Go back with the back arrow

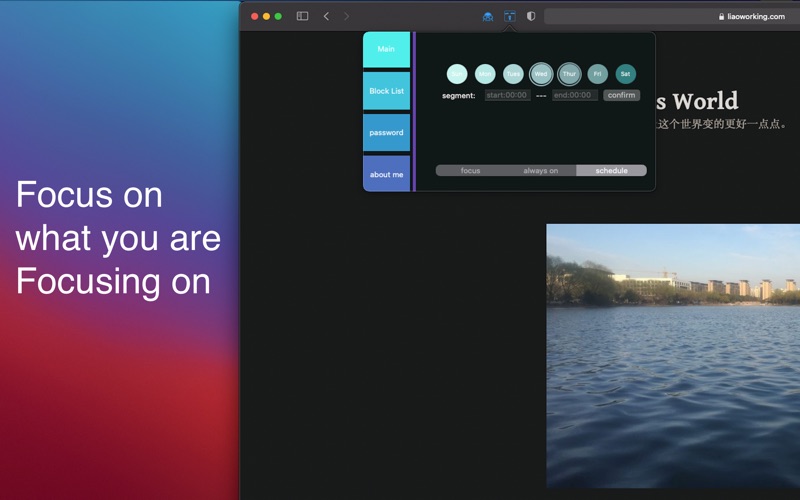(326, 16)
